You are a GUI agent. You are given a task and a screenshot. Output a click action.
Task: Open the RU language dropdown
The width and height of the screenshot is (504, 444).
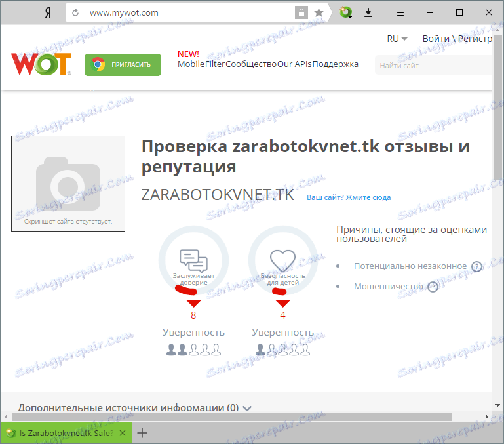397,39
